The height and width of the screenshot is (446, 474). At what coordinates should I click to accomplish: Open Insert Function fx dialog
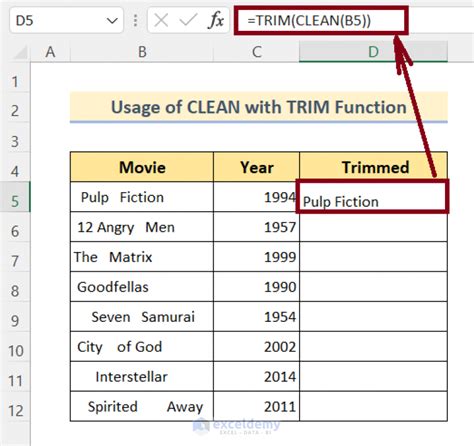[x=216, y=21]
